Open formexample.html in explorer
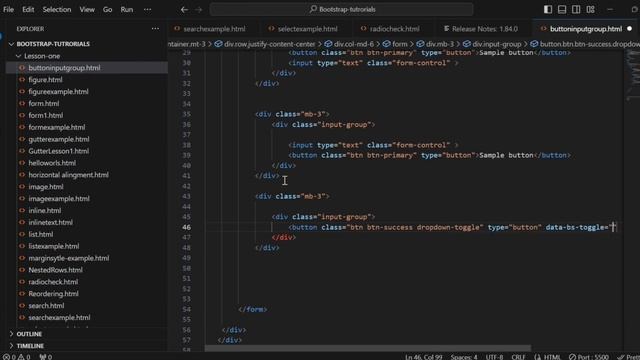This screenshot has height=360, width=640. click(57, 127)
